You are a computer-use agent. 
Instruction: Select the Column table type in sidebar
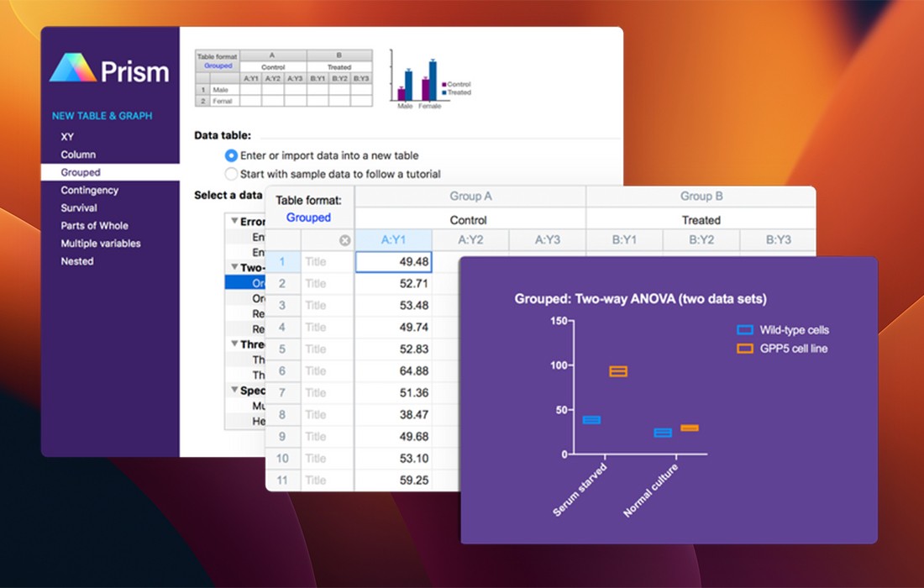tap(76, 155)
